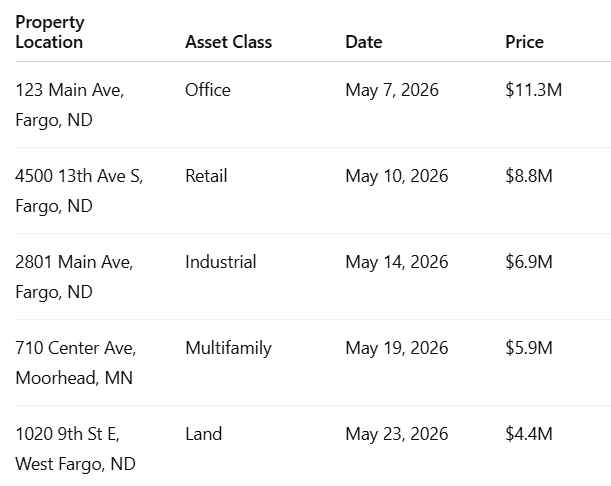The height and width of the screenshot is (486, 611).
Task: Click the May 23, 2026 date cell
Action: tap(397, 434)
